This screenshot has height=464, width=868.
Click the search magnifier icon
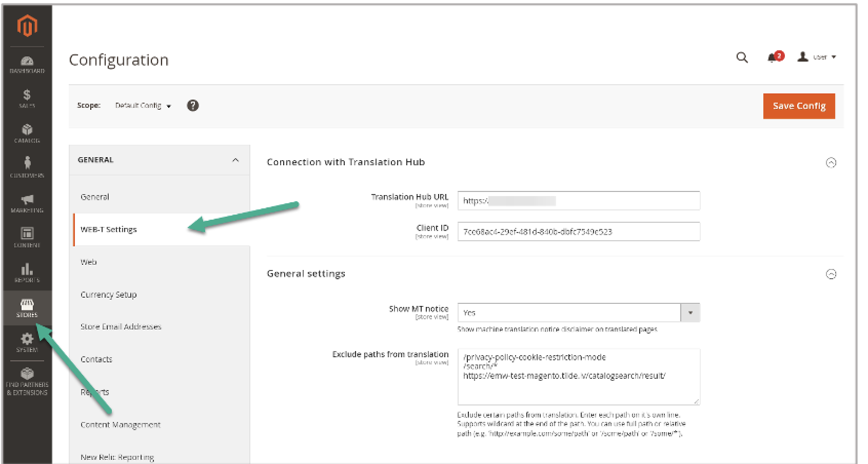(742, 57)
